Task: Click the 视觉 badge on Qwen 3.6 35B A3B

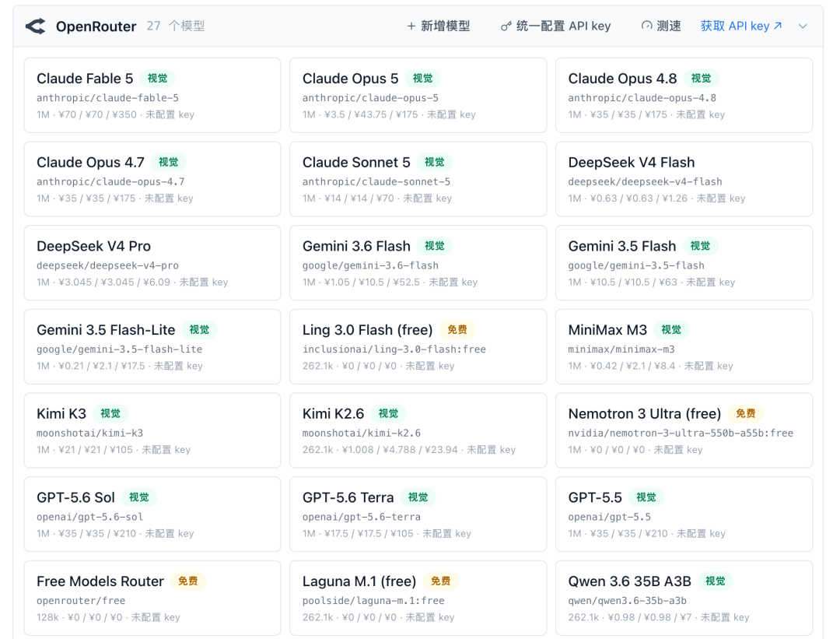Action: [716, 581]
